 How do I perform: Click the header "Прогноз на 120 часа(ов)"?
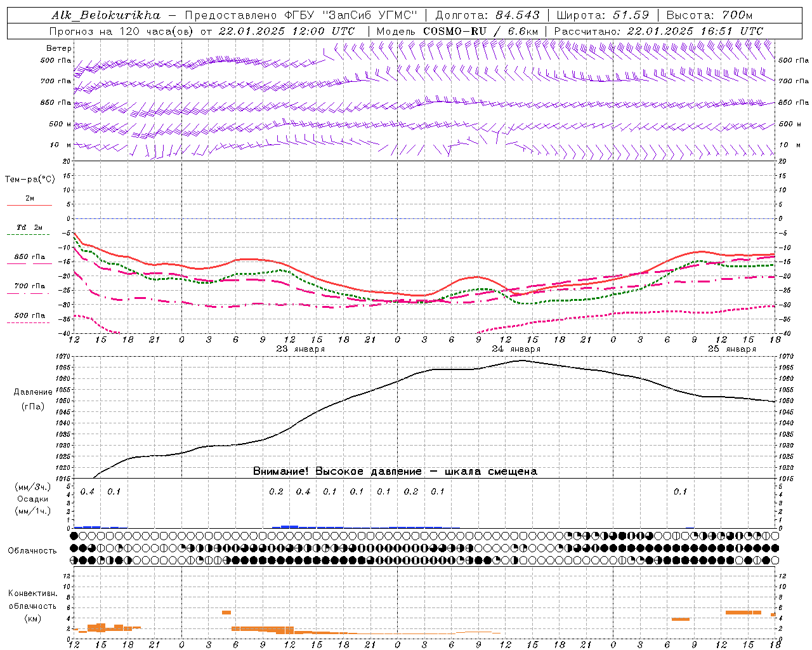click(x=122, y=31)
